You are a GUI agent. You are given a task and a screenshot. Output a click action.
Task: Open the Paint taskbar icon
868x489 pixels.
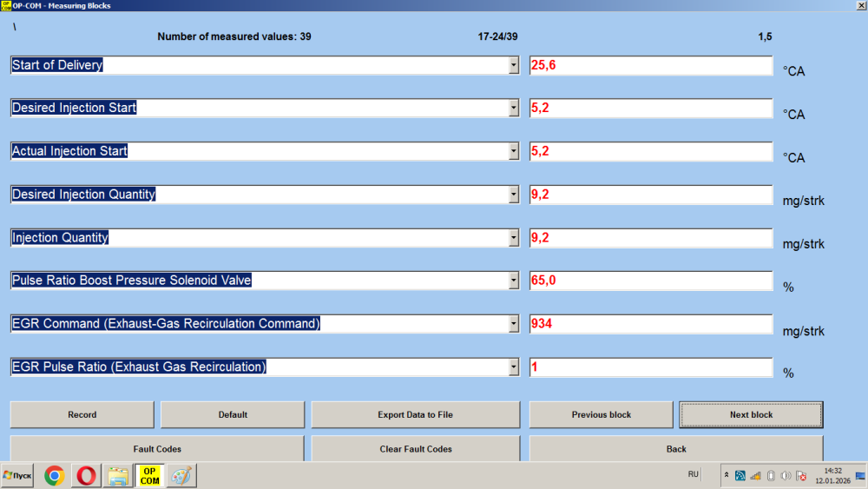[181, 475]
